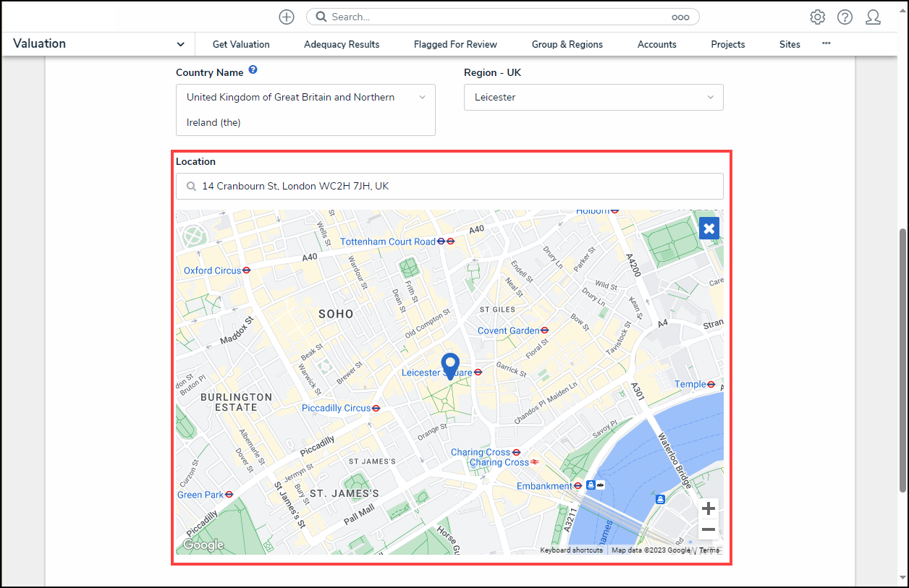Click Keyboard shortcuts on map
Screen dimensions: 909x588
[x=571, y=550]
